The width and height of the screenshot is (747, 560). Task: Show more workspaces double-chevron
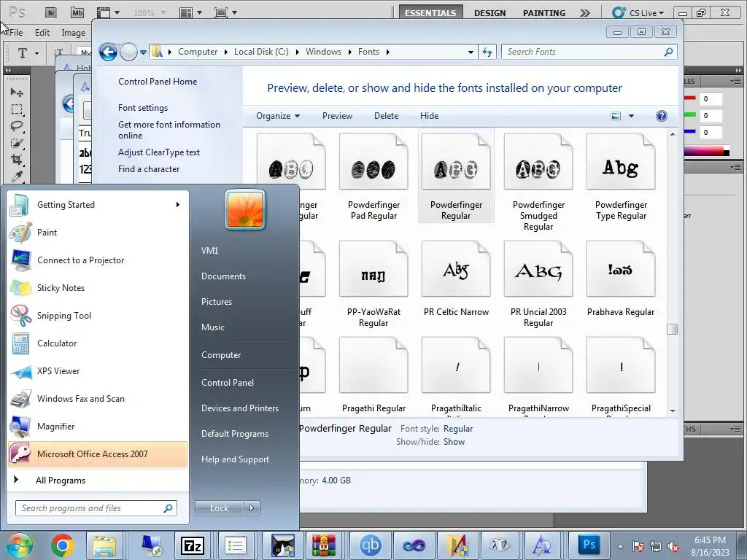coord(584,13)
